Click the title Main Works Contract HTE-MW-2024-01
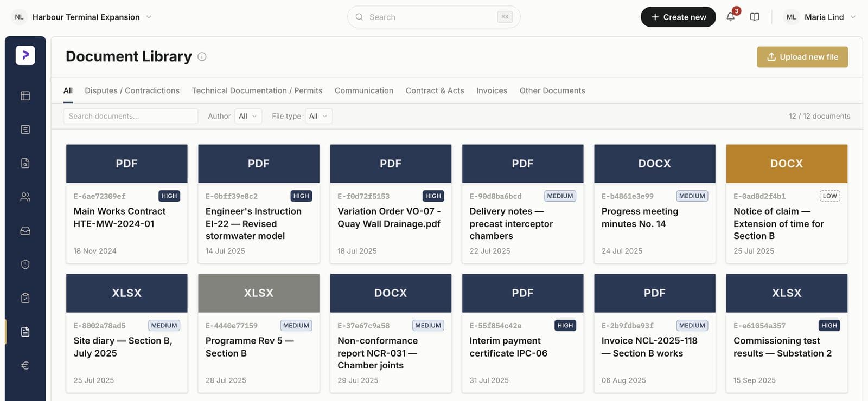The image size is (868, 401). [119, 217]
